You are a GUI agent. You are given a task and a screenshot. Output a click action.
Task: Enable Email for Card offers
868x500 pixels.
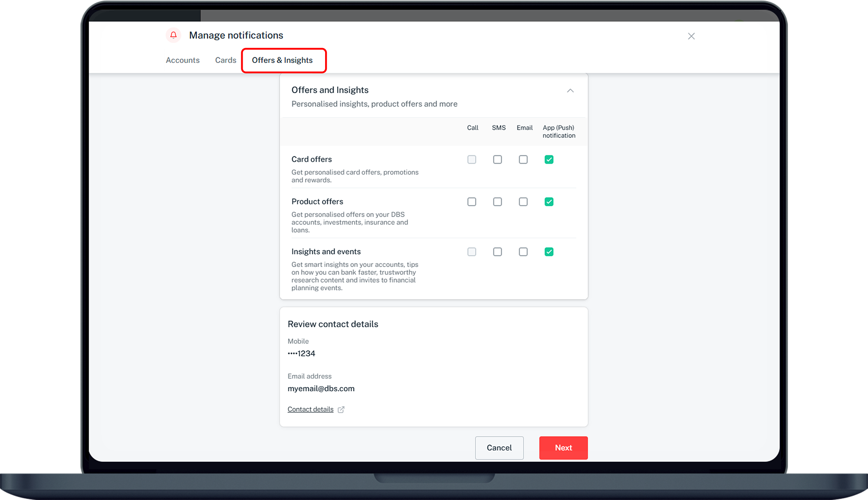click(x=523, y=160)
